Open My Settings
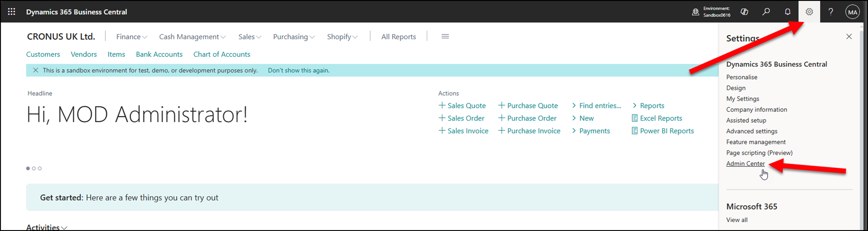868x231 pixels. tap(742, 99)
